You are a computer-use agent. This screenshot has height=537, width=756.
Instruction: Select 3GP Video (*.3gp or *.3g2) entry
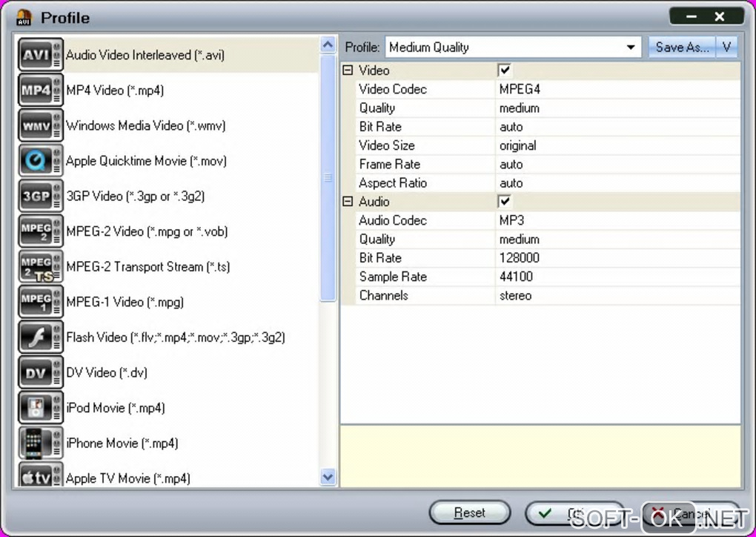click(x=168, y=196)
